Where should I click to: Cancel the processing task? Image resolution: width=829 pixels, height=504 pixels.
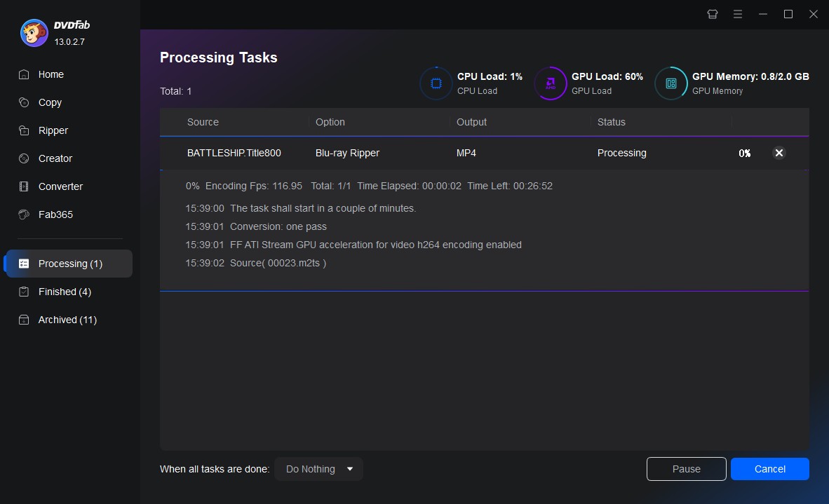pyautogui.click(x=770, y=469)
